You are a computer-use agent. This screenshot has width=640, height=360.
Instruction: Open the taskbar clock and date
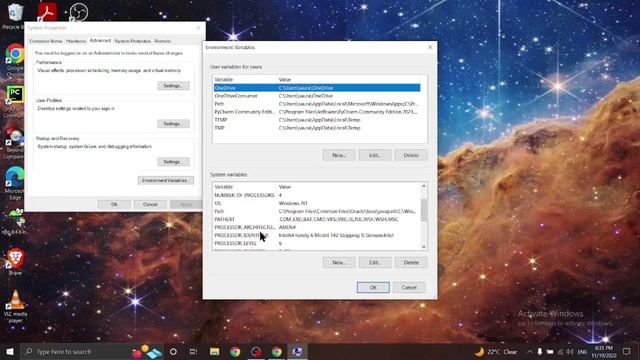pos(604,351)
